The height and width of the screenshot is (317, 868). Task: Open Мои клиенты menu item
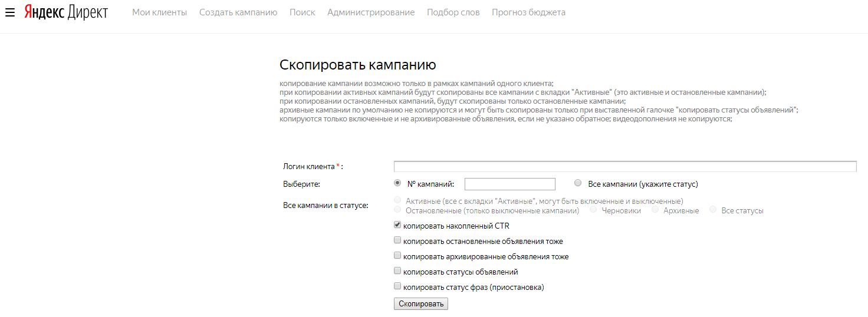click(159, 12)
